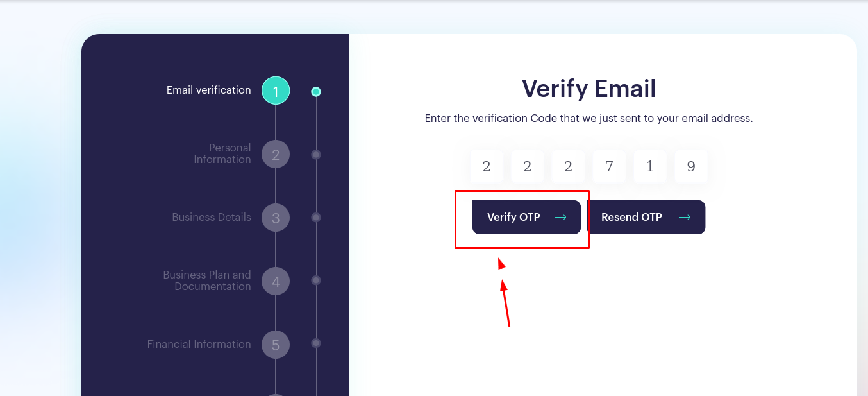
Task: Focus the first OTP digit box
Action: pos(487,167)
